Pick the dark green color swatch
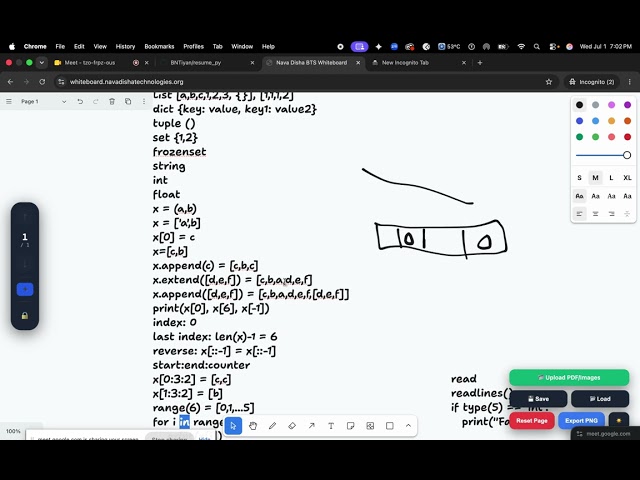Image resolution: width=640 pixels, height=480 pixels. 579,137
